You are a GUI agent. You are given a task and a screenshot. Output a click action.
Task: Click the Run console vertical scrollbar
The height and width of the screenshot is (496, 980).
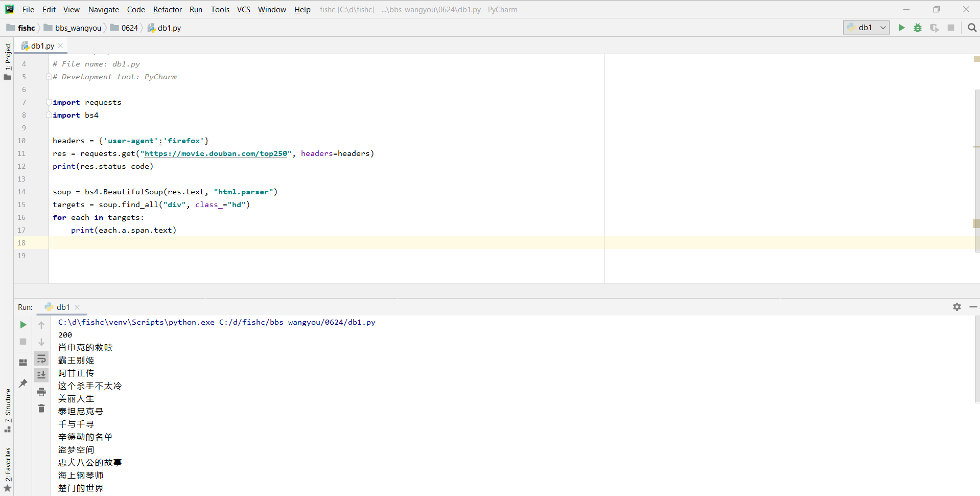click(x=977, y=358)
